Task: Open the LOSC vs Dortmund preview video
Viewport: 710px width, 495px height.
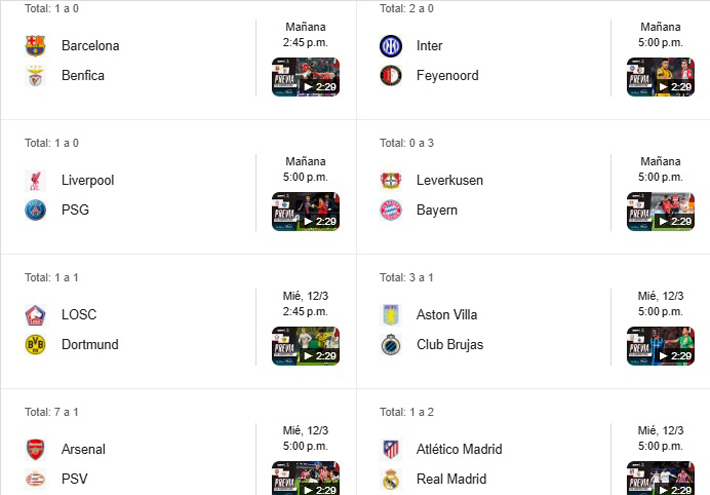Action: [305, 346]
